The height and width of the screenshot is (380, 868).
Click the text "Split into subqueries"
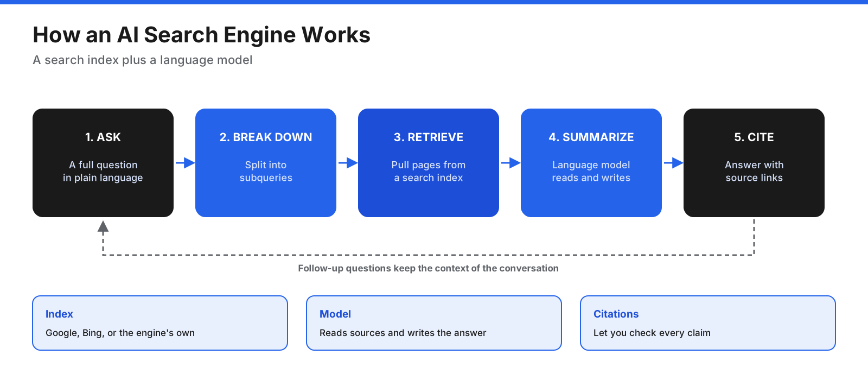pos(266,172)
